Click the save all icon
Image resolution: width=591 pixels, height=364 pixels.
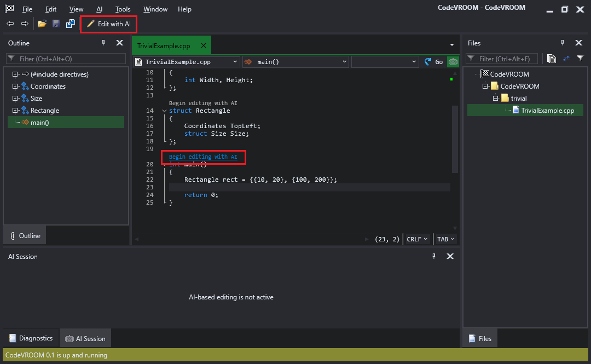click(71, 24)
